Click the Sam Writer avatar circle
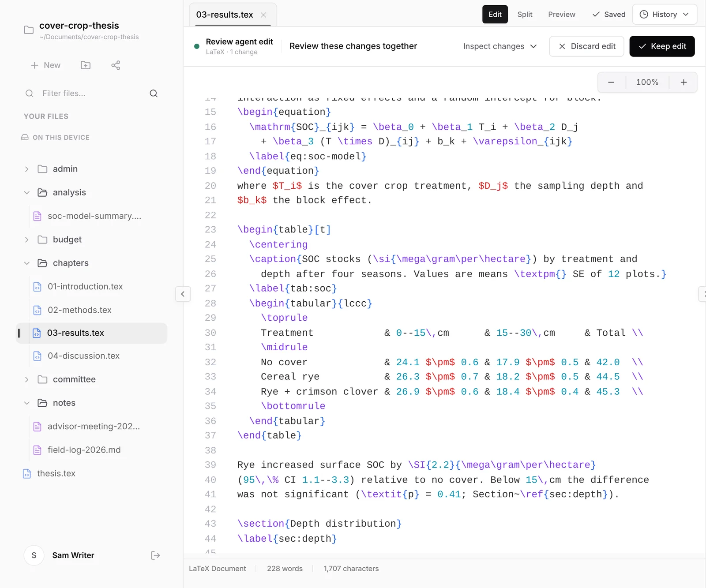Viewport: 706px width, 588px height. point(34,555)
